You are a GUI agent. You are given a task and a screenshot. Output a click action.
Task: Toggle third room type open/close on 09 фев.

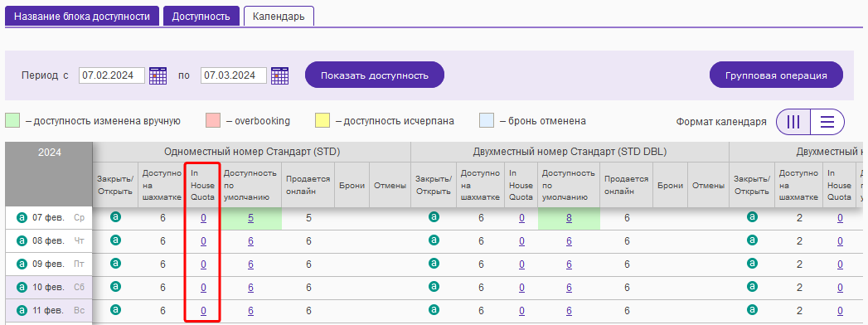[752, 264]
